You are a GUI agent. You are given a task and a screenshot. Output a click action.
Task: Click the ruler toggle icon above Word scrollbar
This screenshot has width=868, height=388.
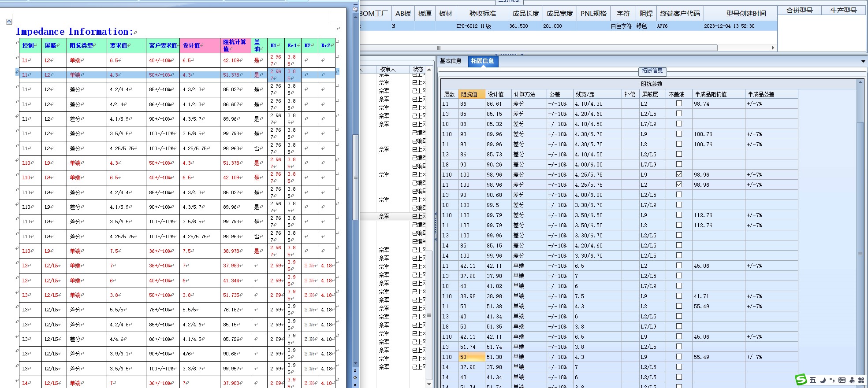tap(355, 9)
